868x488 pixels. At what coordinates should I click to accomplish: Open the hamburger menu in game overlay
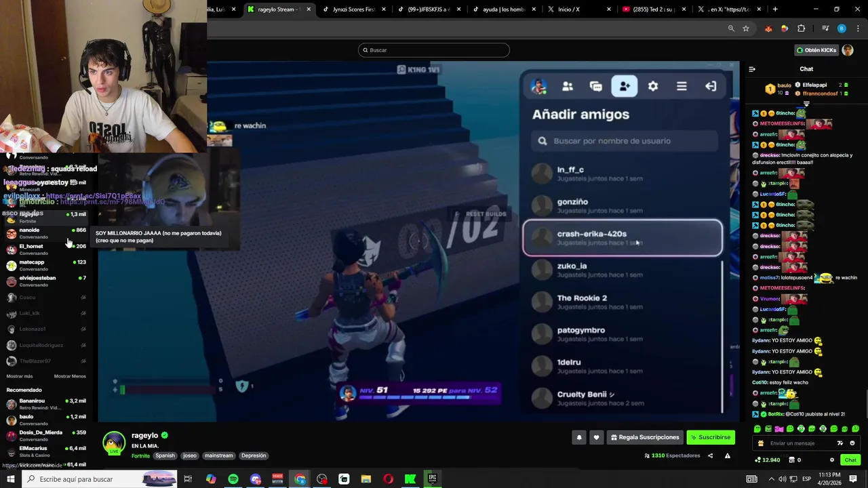[x=682, y=87]
